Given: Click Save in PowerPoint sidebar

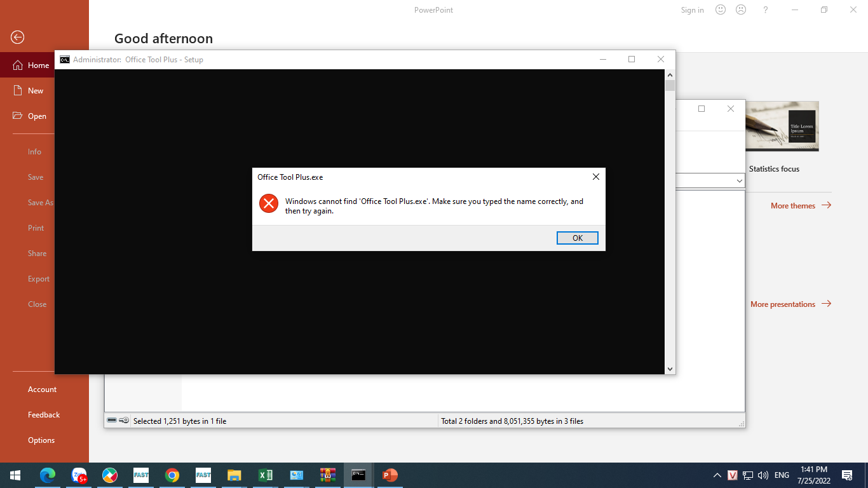Looking at the screenshot, I should (36, 177).
